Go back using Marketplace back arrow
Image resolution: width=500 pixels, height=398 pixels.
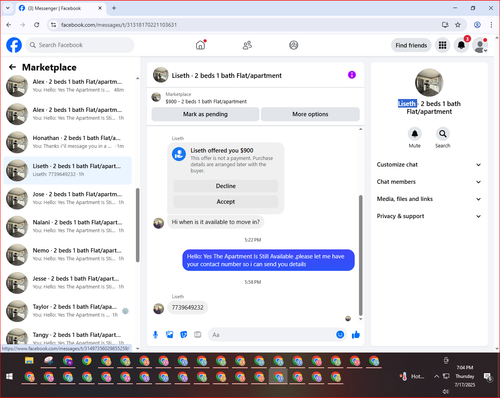click(x=12, y=67)
